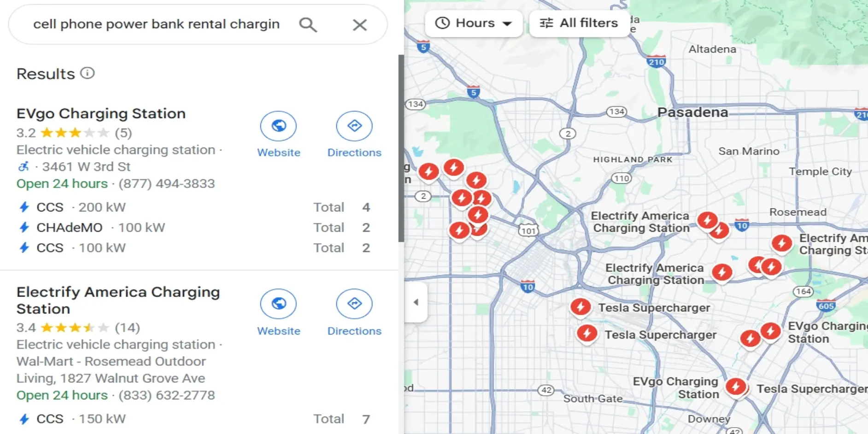The height and width of the screenshot is (434, 868).
Task: Collapse the side panel with the arrow
Action: point(416,302)
